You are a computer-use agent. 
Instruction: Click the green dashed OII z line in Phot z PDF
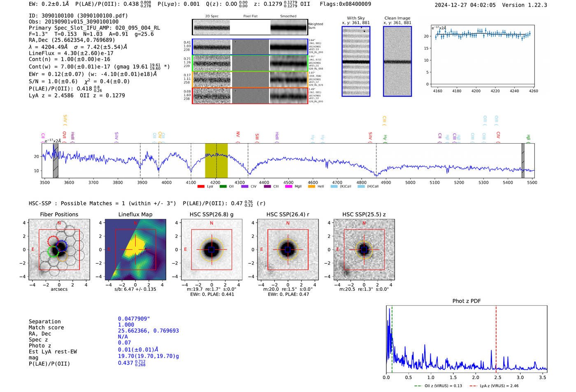[392, 339]
